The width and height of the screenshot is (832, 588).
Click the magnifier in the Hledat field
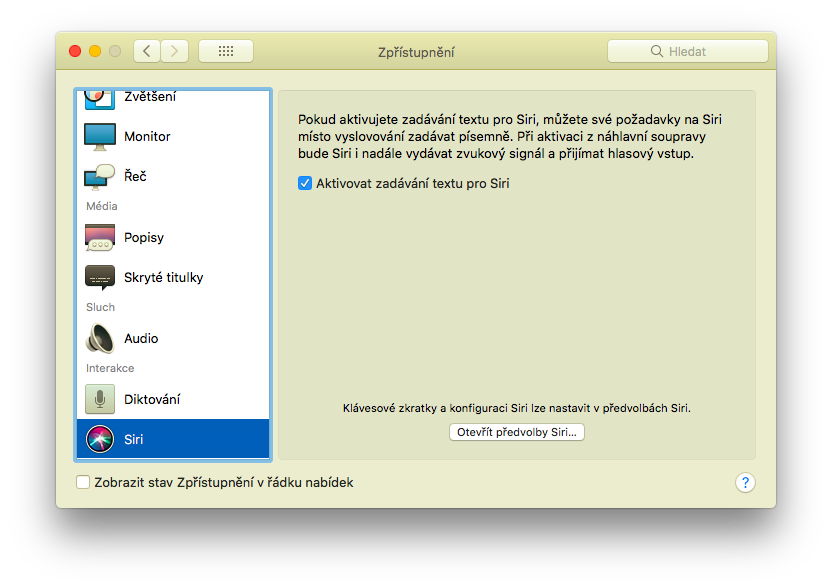click(657, 50)
